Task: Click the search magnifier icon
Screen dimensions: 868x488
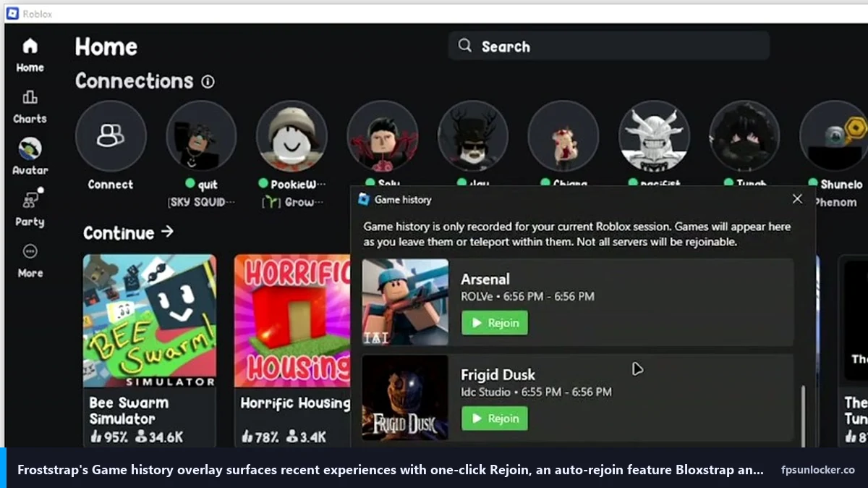Action: tap(464, 46)
